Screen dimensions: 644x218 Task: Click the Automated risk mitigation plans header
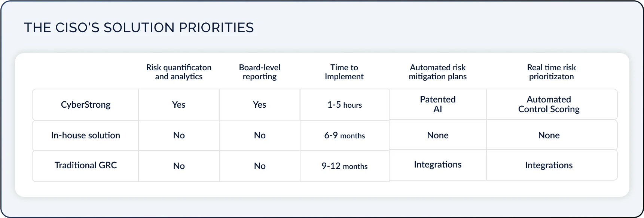438,72
